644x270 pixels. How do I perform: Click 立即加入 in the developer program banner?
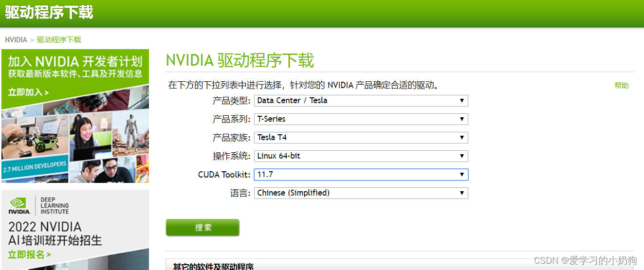[28, 92]
